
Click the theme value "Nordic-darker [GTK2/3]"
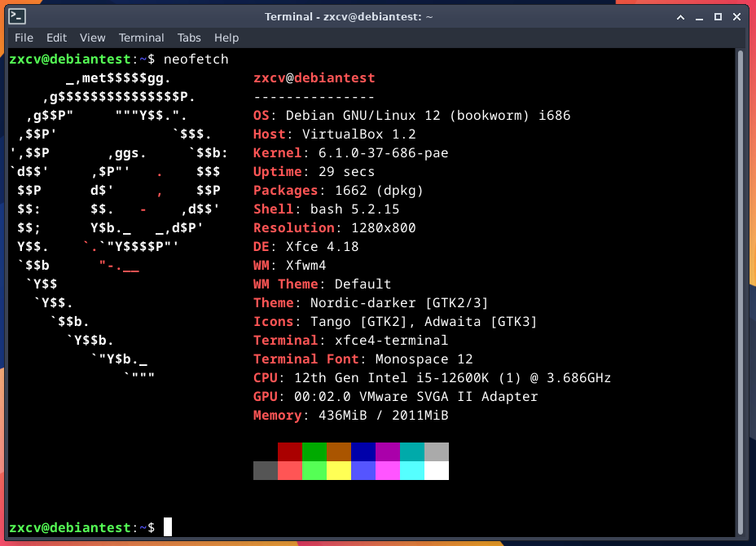pos(399,303)
